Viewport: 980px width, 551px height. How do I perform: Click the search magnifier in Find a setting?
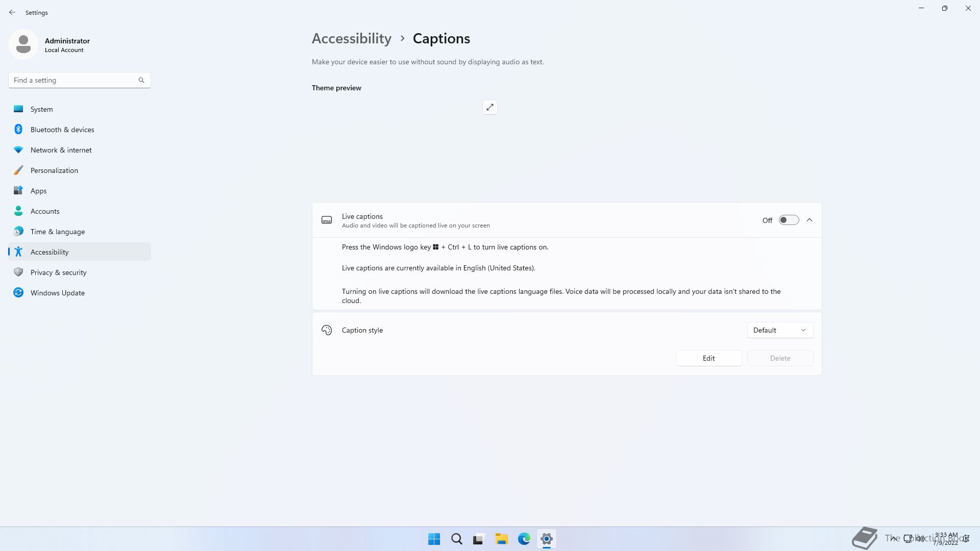tap(141, 80)
